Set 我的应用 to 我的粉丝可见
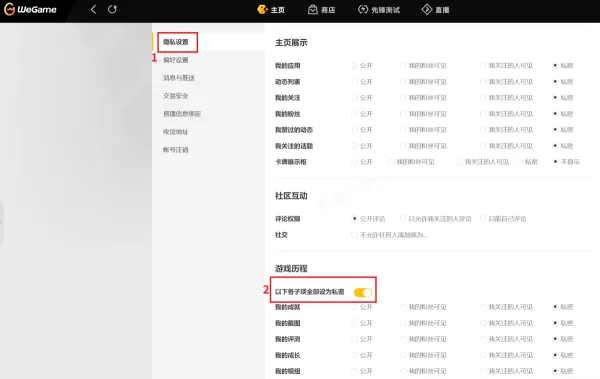This screenshot has height=379, width=600. pyautogui.click(x=403, y=65)
